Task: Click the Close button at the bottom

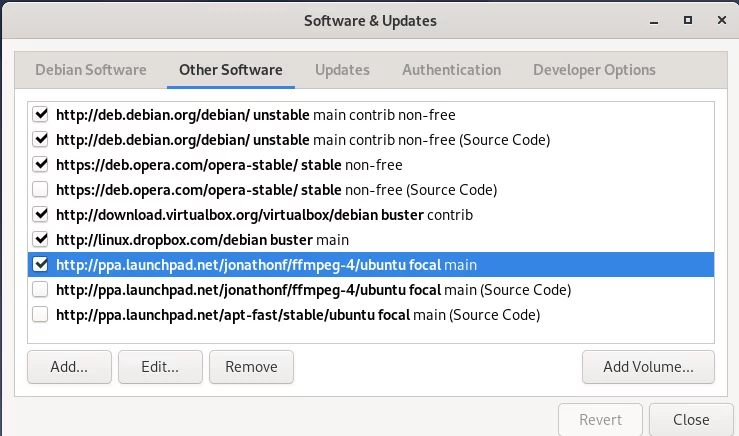Action: [x=691, y=420]
